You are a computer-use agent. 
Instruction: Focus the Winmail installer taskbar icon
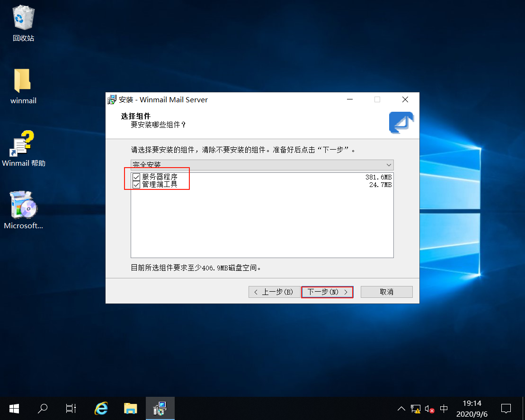point(160,408)
